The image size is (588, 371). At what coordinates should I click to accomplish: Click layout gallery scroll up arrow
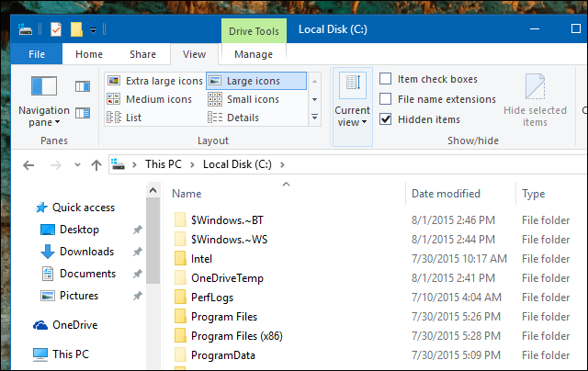point(314,82)
